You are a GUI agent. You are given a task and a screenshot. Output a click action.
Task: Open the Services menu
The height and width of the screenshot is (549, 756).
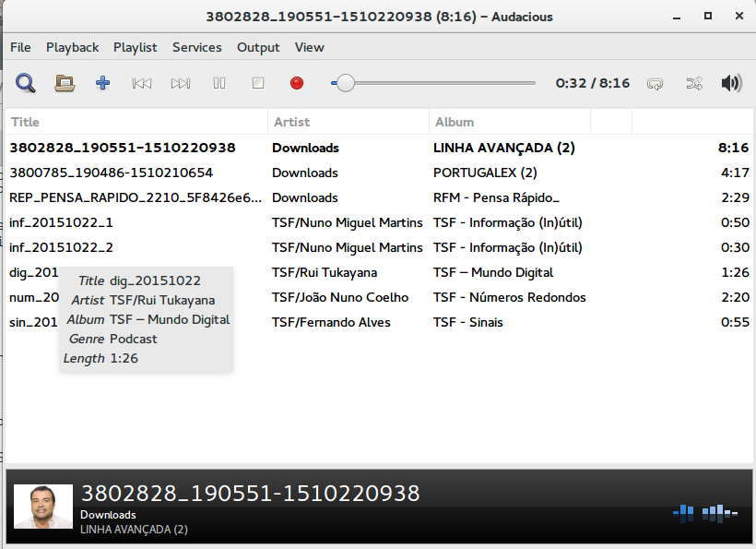(196, 47)
